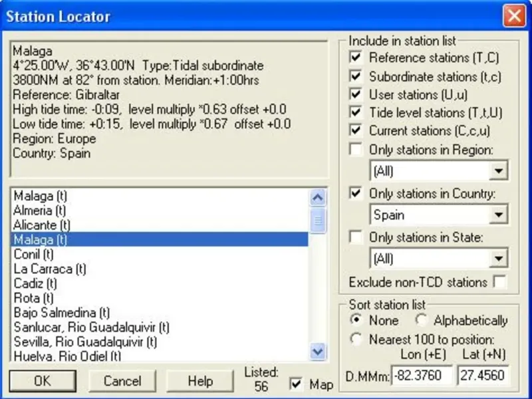Image resolution: width=532 pixels, height=399 pixels.
Task: Select Cadiz (t) station
Action: [160, 283]
